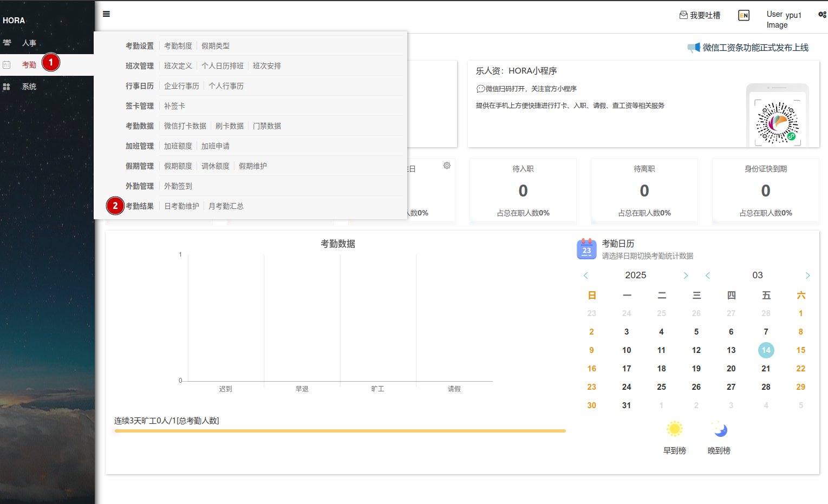This screenshot has width=828, height=504.
Task: Select 微信打卡数据 under 考勤数据
Action: point(185,126)
